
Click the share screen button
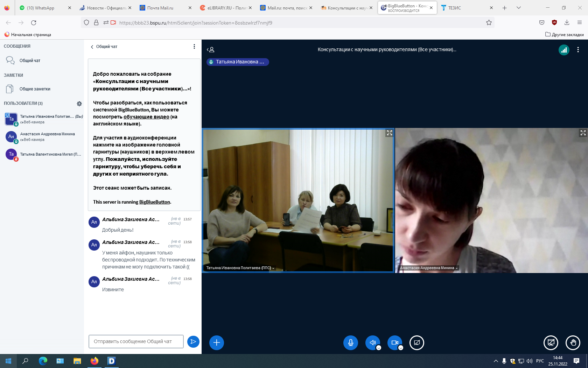pyautogui.click(x=416, y=342)
